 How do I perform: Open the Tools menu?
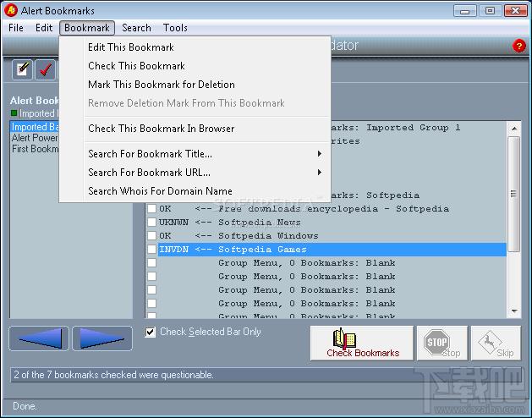pyautogui.click(x=175, y=28)
